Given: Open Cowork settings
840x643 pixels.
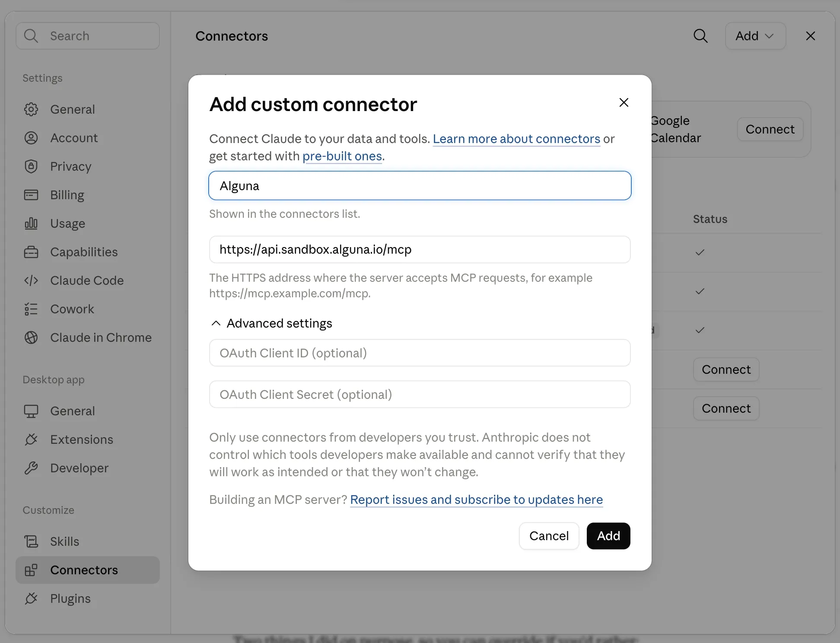Looking at the screenshot, I should click(x=88, y=309).
